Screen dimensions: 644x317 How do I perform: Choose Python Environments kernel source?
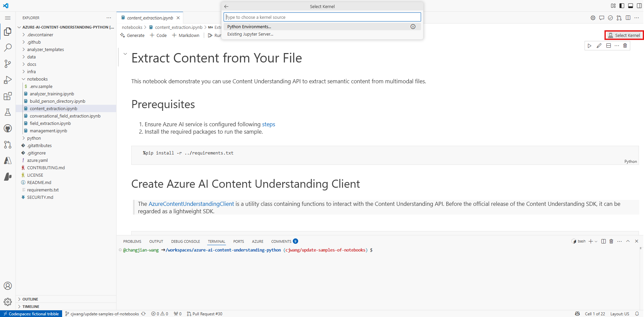coord(249,27)
